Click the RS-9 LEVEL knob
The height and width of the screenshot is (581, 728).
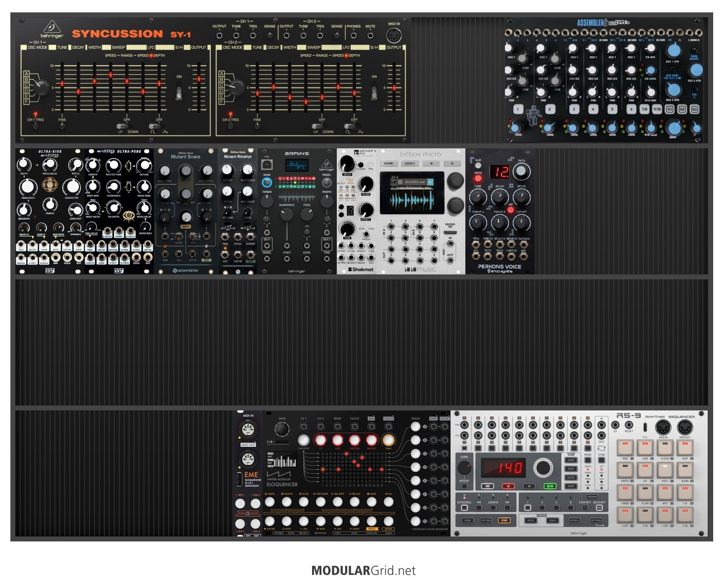pos(464,468)
